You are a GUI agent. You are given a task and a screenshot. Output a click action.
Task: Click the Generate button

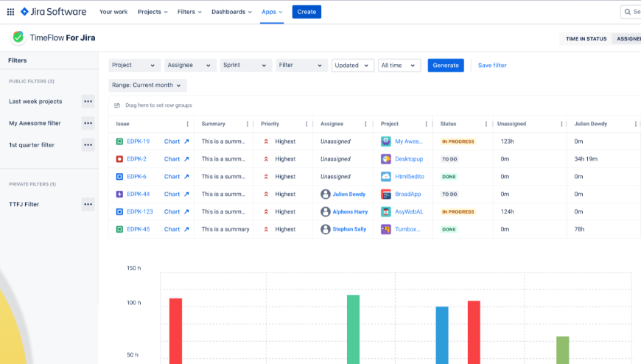pyautogui.click(x=446, y=66)
